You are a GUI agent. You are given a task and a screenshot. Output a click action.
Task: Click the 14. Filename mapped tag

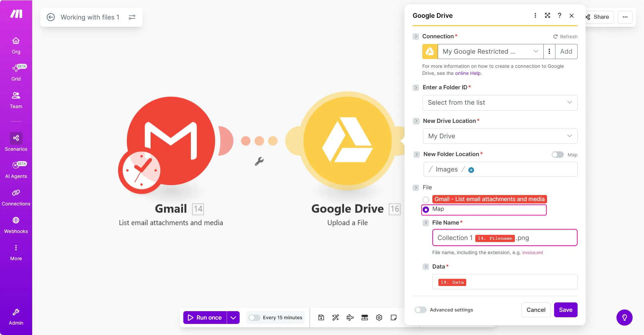[495, 238]
